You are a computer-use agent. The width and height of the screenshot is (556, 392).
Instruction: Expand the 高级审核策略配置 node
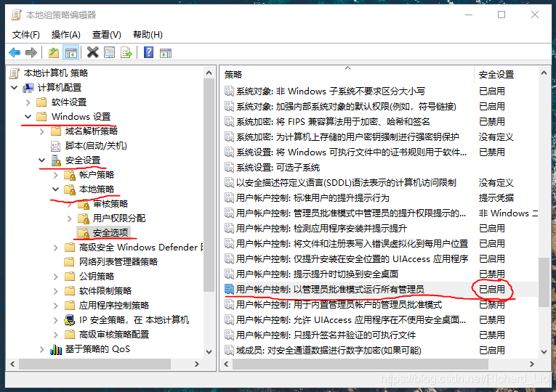56,335
